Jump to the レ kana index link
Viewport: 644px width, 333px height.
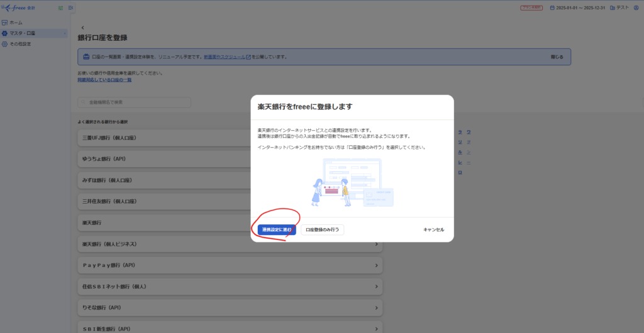[460, 162]
